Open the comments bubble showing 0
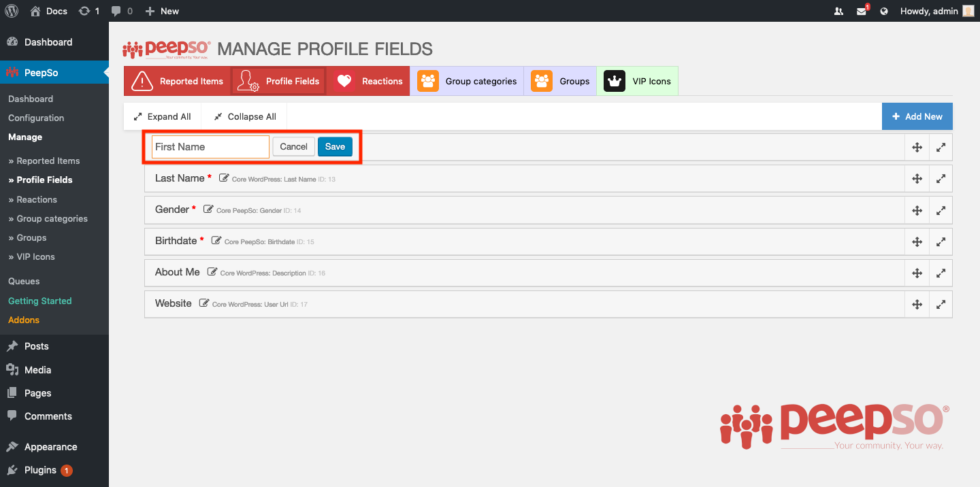 122,11
